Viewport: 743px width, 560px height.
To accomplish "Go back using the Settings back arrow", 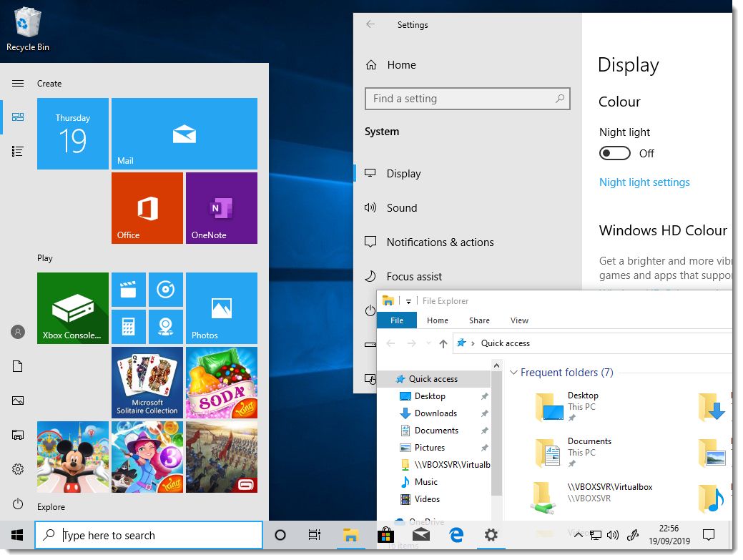I will pyautogui.click(x=370, y=24).
